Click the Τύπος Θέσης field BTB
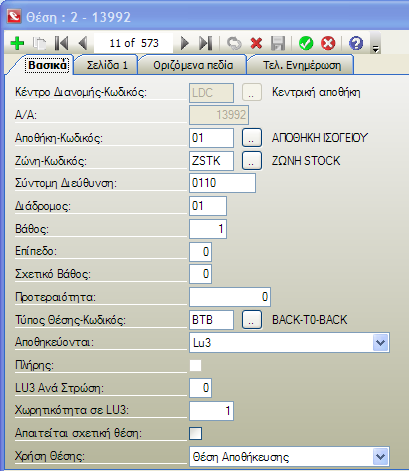The height and width of the screenshot is (471, 409). pyautogui.click(x=211, y=320)
